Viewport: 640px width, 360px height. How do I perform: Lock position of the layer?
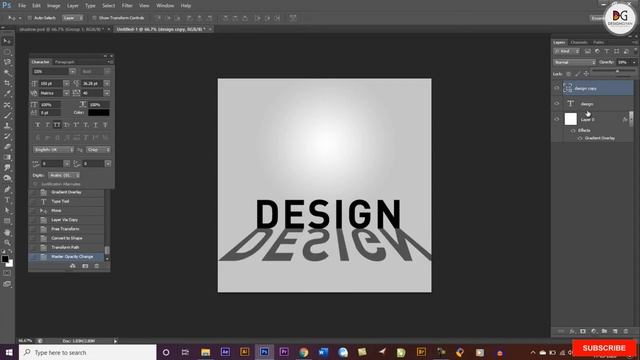click(586, 74)
